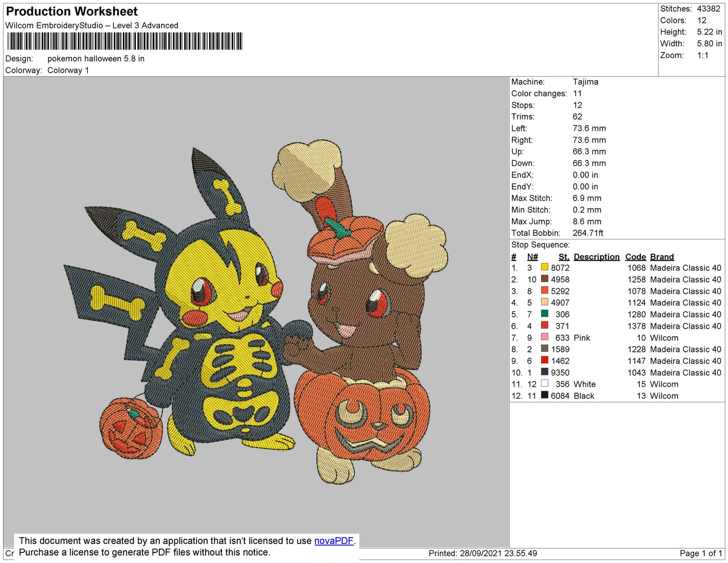Click stitch count 6084 in Black row
The width and height of the screenshot is (728, 563).
coord(560,396)
